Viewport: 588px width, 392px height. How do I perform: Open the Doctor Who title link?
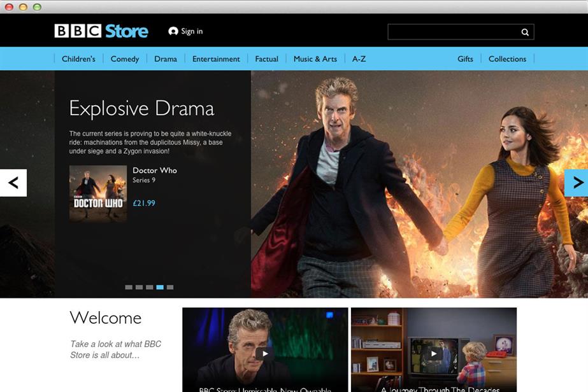[155, 171]
